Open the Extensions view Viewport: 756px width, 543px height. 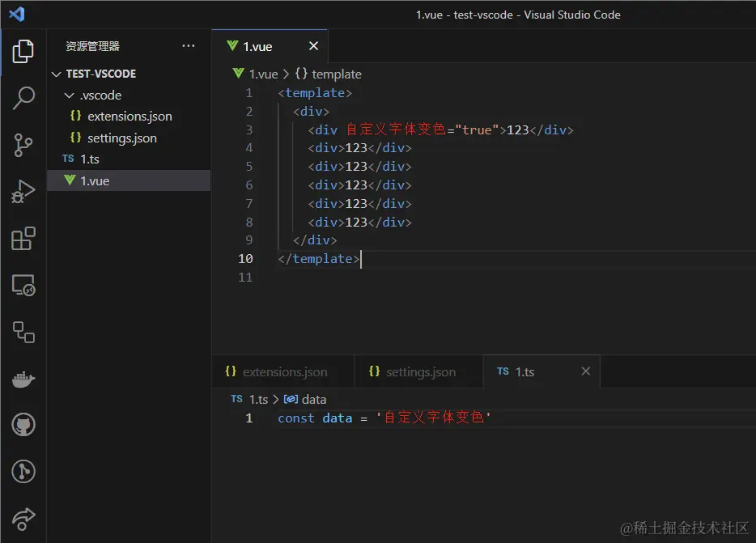(x=23, y=238)
